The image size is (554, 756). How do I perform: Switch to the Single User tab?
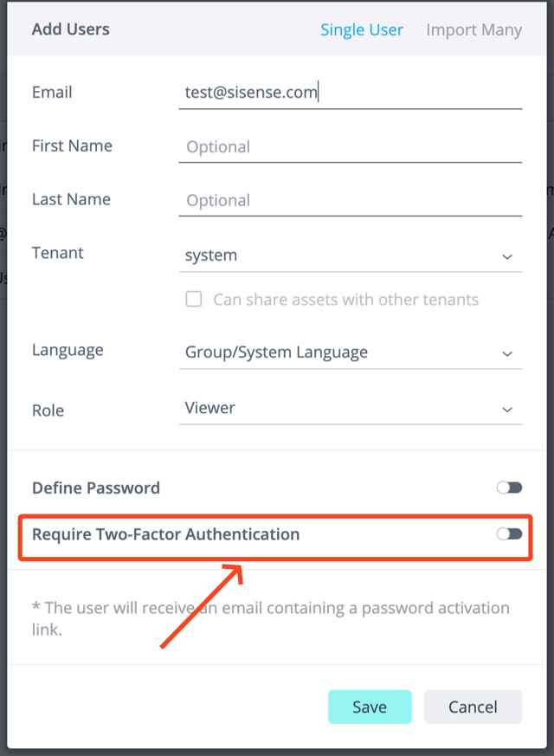(362, 29)
